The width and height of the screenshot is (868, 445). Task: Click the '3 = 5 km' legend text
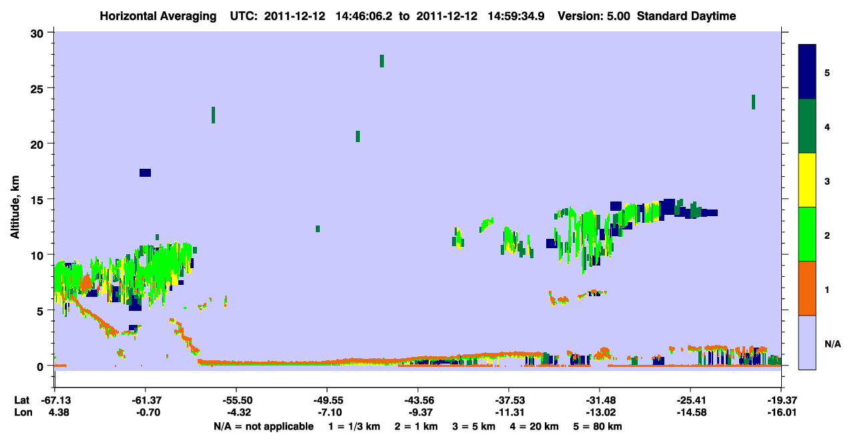pyautogui.click(x=474, y=426)
